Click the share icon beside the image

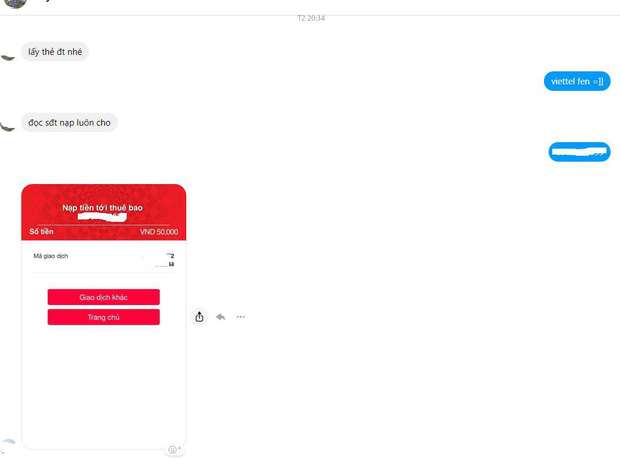point(199,317)
